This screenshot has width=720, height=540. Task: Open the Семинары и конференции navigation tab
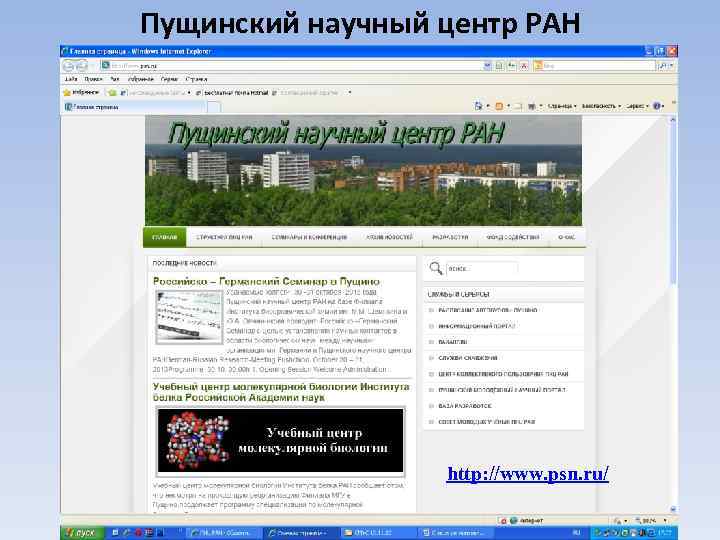[309, 237]
